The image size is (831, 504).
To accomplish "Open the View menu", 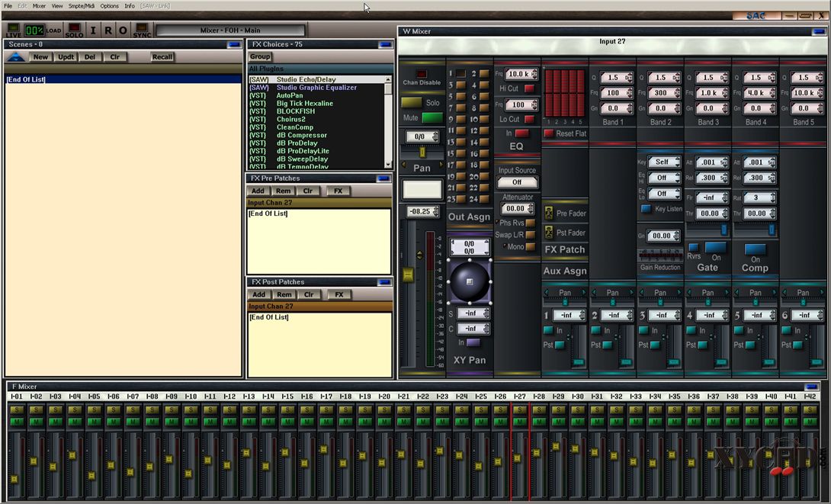I will (57, 6).
